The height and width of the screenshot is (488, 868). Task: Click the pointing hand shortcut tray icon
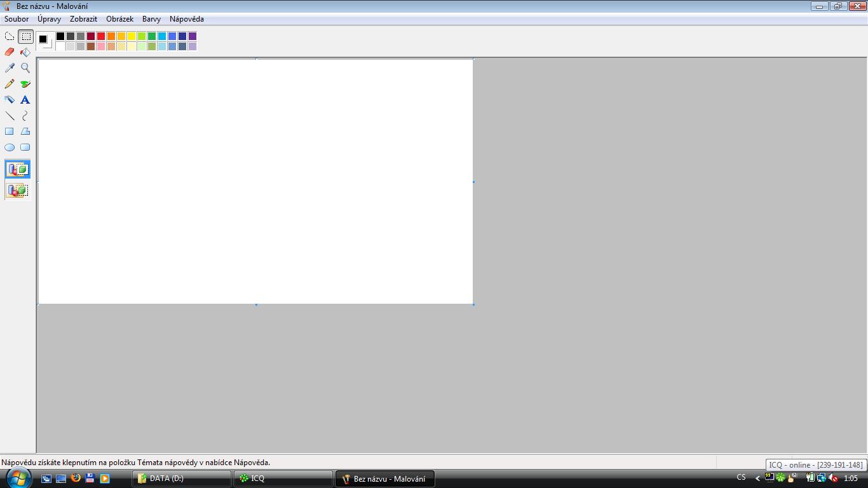click(791, 478)
